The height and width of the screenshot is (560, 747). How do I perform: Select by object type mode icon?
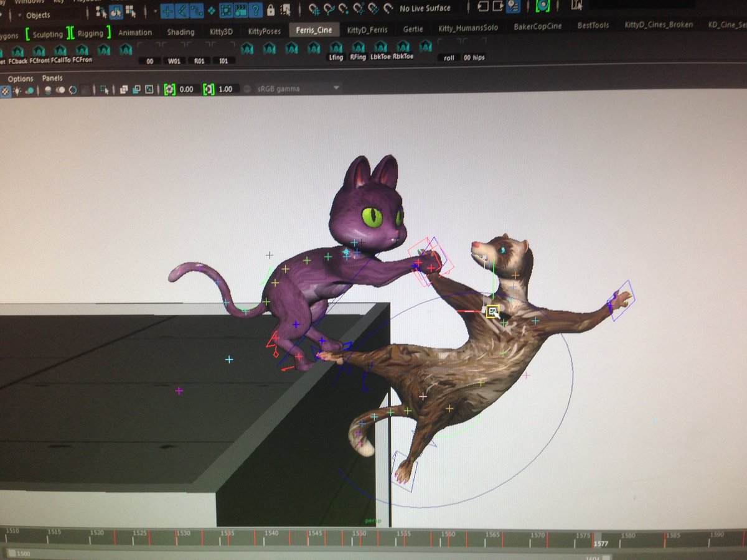[x=116, y=11]
